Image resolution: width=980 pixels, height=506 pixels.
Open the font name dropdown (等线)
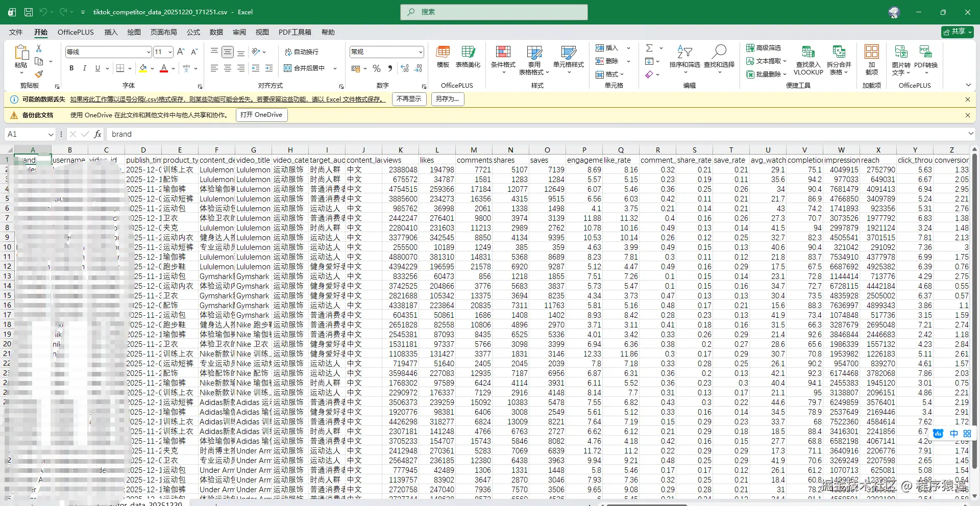pyautogui.click(x=149, y=52)
